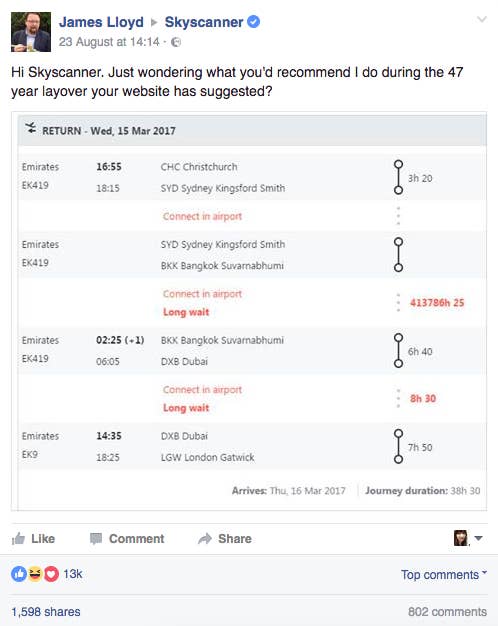The height and width of the screenshot is (626, 498).
Task: Click the thumbs-up Like button
Action: pyautogui.click(x=33, y=539)
